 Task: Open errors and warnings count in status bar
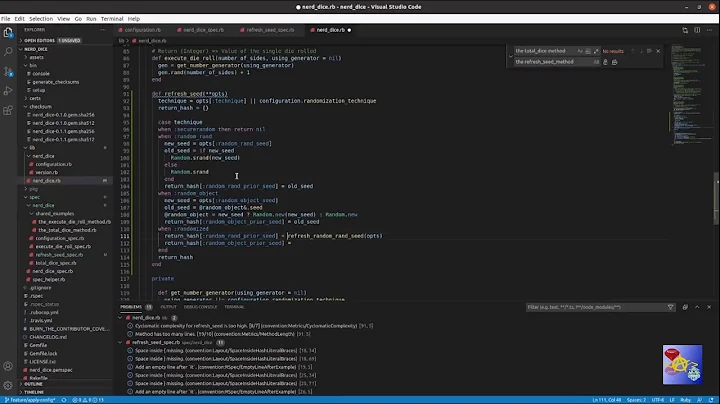click(x=88, y=400)
